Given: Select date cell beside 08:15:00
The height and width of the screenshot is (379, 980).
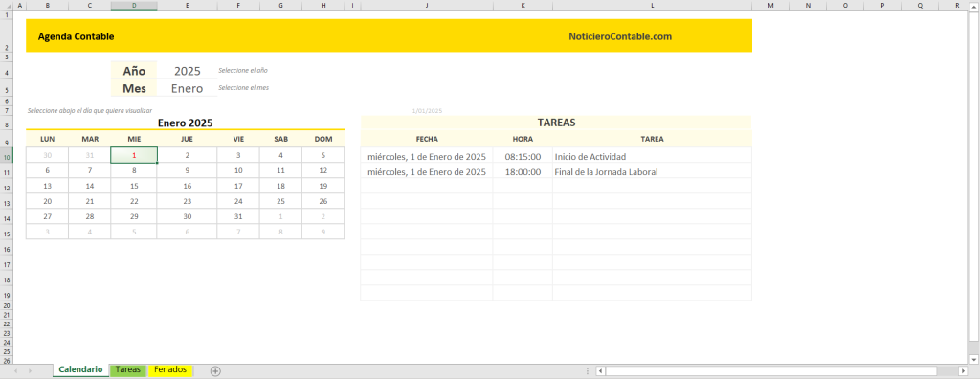Looking at the screenshot, I should (x=427, y=156).
